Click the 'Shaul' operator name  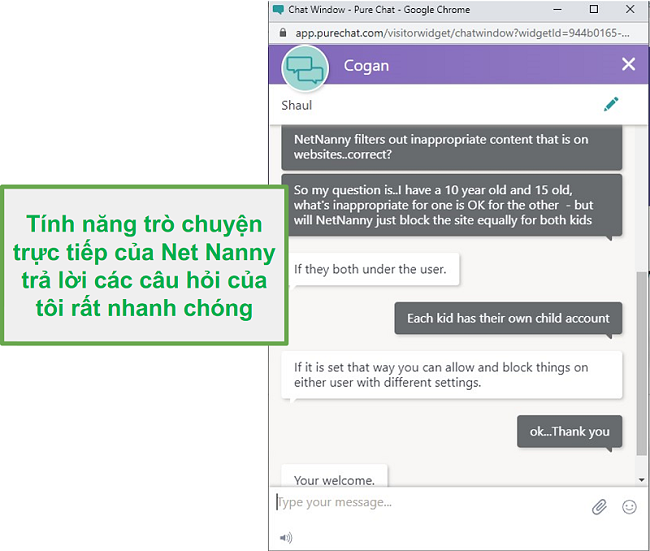[x=296, y=105]
